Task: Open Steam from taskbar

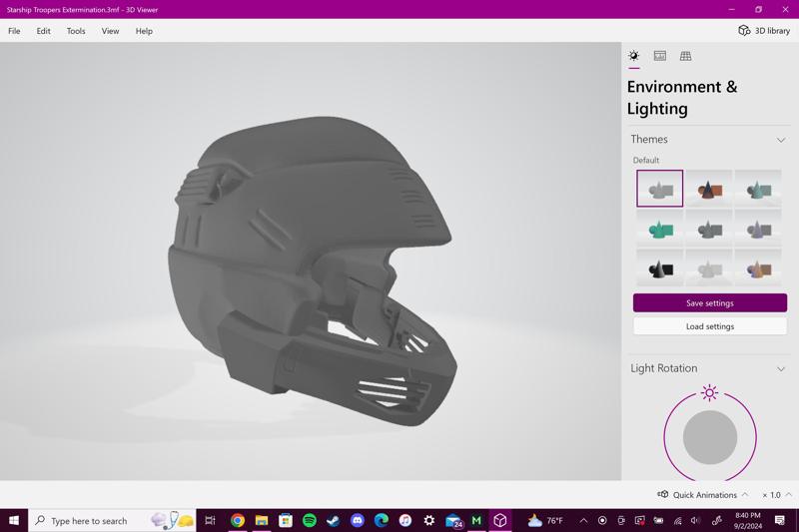Action: 334,520
